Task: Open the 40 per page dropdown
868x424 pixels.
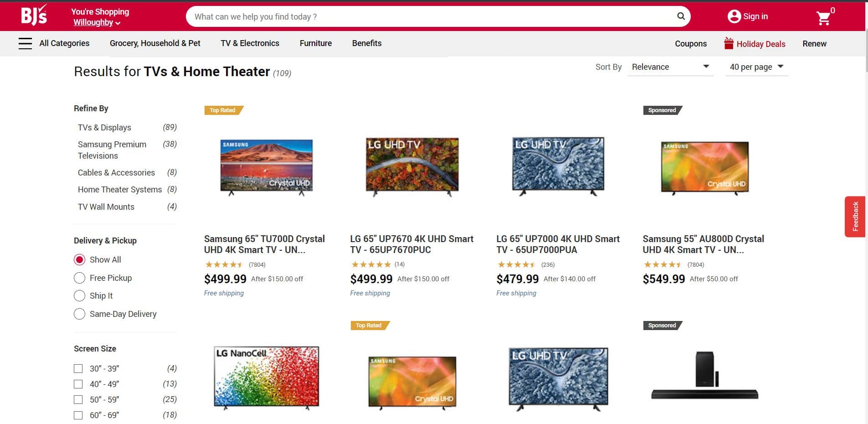Action: tap(756, 67)
